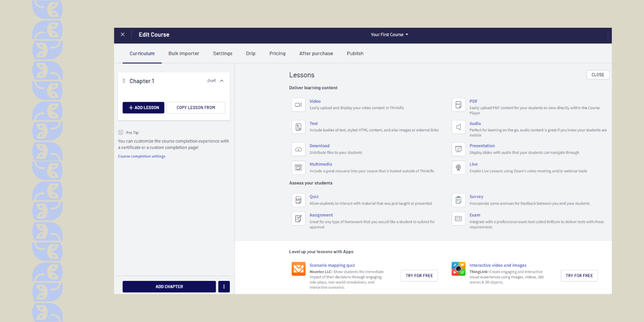The height and width of the screenshot is (322, 644).
Task: Open the three-dot menu beside Add Chapter
Action: 224,287
